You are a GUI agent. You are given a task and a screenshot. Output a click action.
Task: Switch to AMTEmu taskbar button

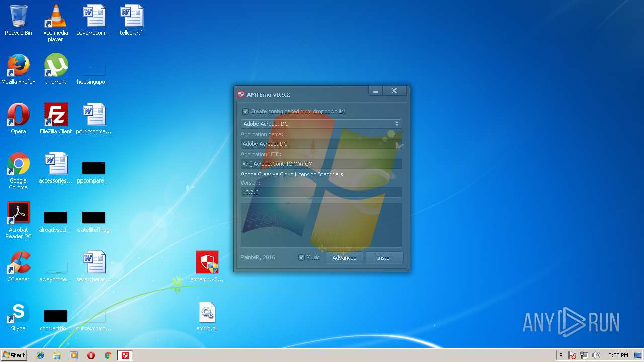point(125,355)
